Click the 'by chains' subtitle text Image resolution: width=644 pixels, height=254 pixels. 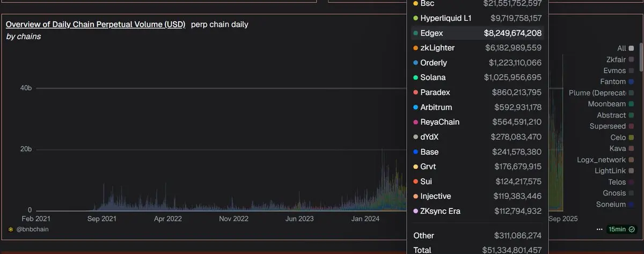pos(23,37)
